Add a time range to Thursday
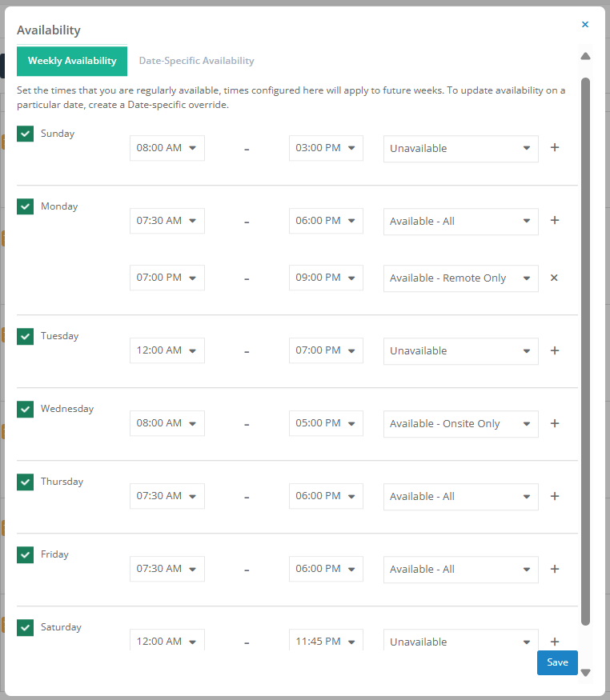Viewport: 610px width, 700px height. pyautogui.click(x=555, y=496)
